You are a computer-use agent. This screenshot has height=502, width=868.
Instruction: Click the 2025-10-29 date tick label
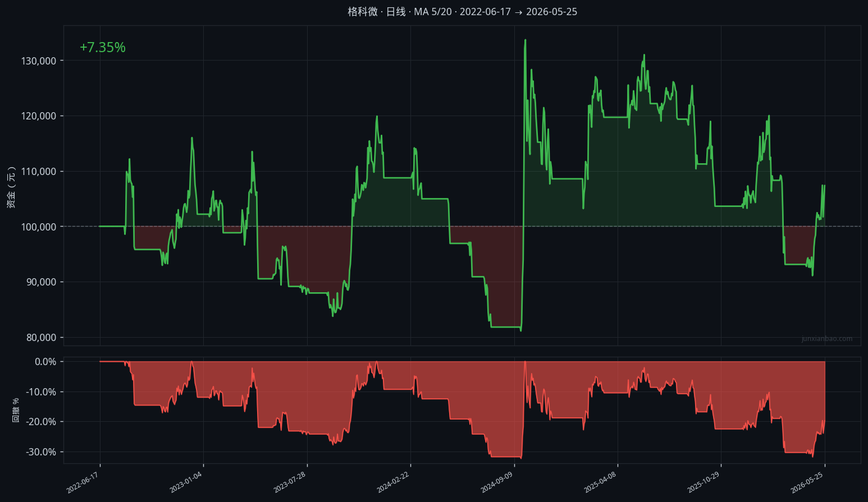(704, 483)
